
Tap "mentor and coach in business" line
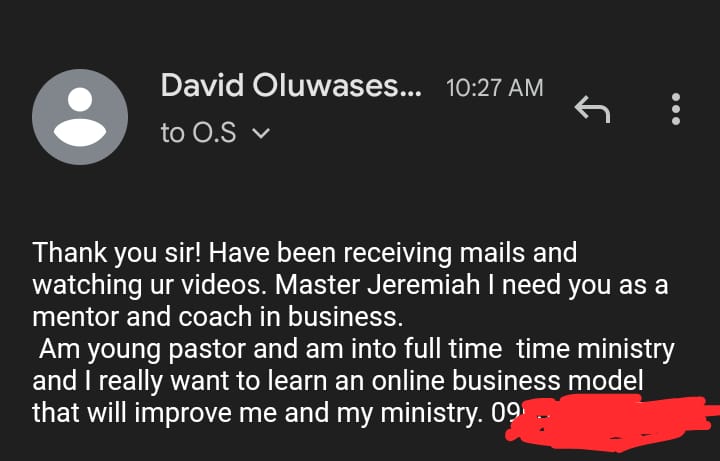pyautogui.click(x=218, y=317)
